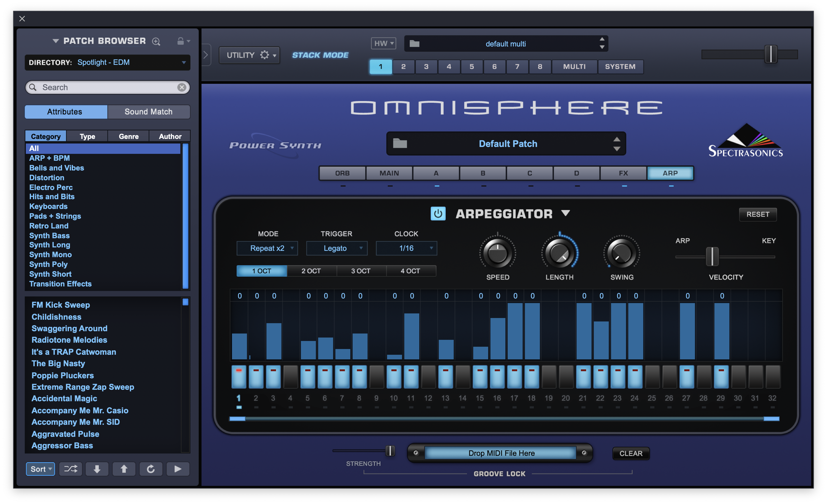Click the previous patch up arrow button
The height and width of the screenshot is (504, 827).
pos(124,469)
